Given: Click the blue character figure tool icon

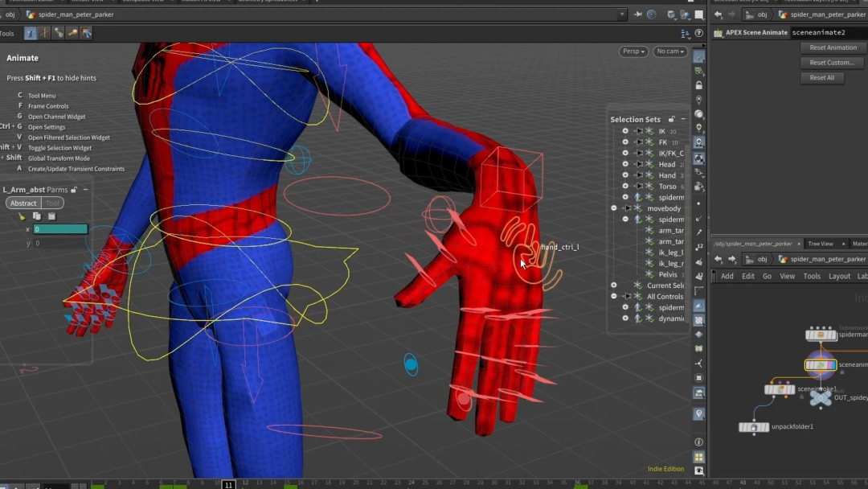Looking at the screenshot, I should 86,33.
